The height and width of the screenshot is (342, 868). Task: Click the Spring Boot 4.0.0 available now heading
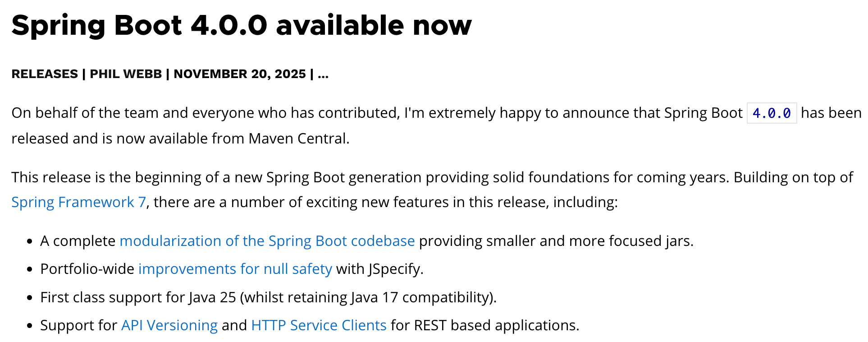241,25
